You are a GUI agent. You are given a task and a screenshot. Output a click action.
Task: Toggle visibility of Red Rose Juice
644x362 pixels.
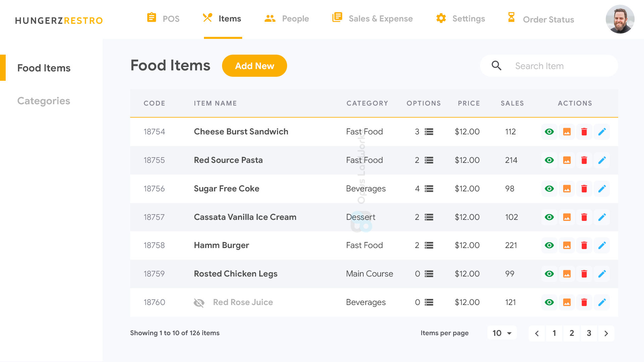point(199,302)
